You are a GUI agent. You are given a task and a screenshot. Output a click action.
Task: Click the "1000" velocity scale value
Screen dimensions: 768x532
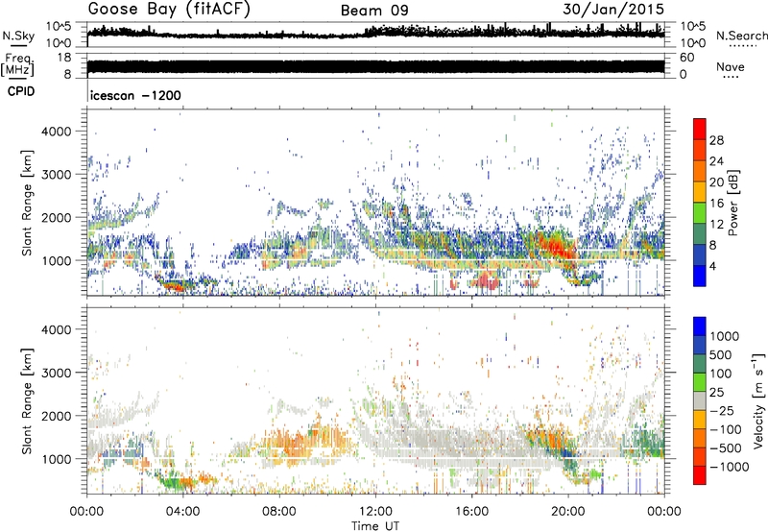coord(725,336)
